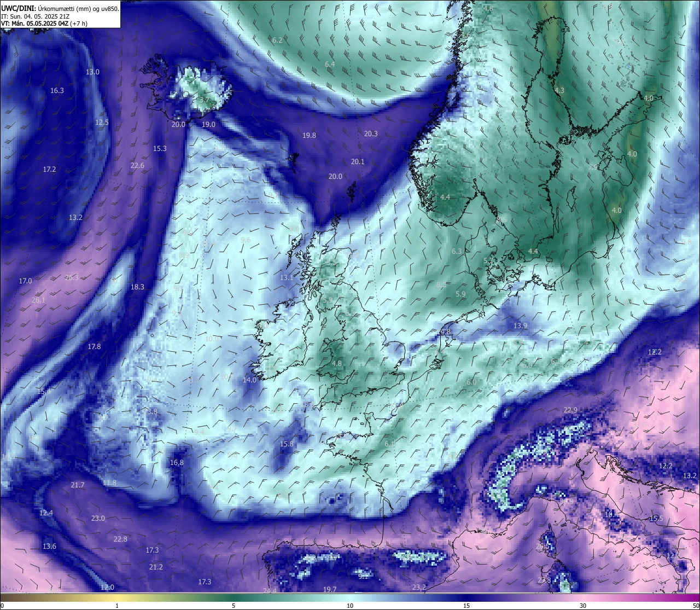Click the value 14.0 southwest of Ireland

(x=250, y=380)
